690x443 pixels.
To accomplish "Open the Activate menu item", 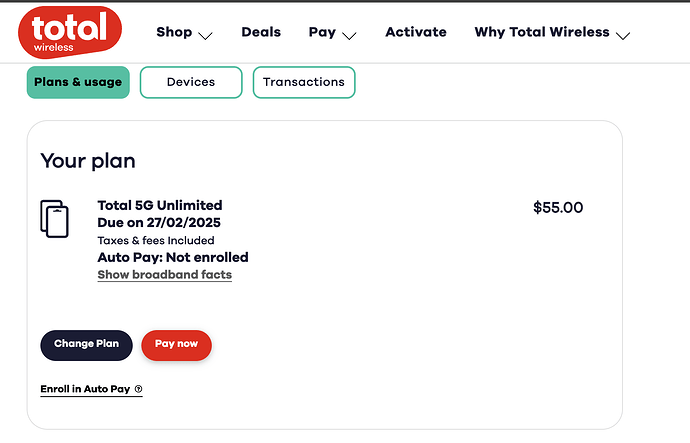I will 416,32.
